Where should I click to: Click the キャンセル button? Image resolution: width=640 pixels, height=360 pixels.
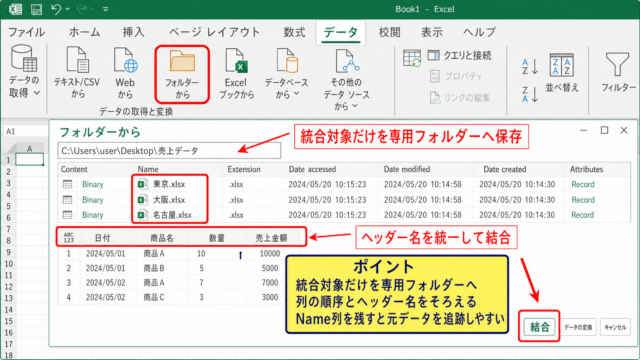click(616, 327)
